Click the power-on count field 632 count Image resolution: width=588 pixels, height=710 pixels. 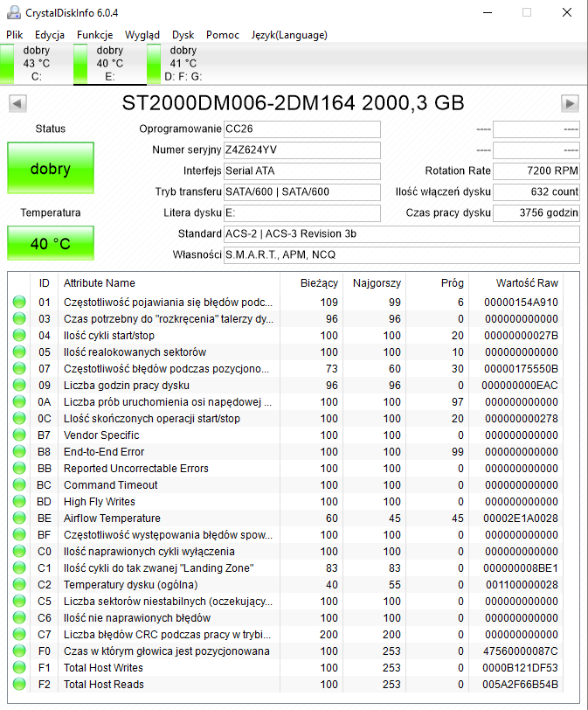[536, 192]
